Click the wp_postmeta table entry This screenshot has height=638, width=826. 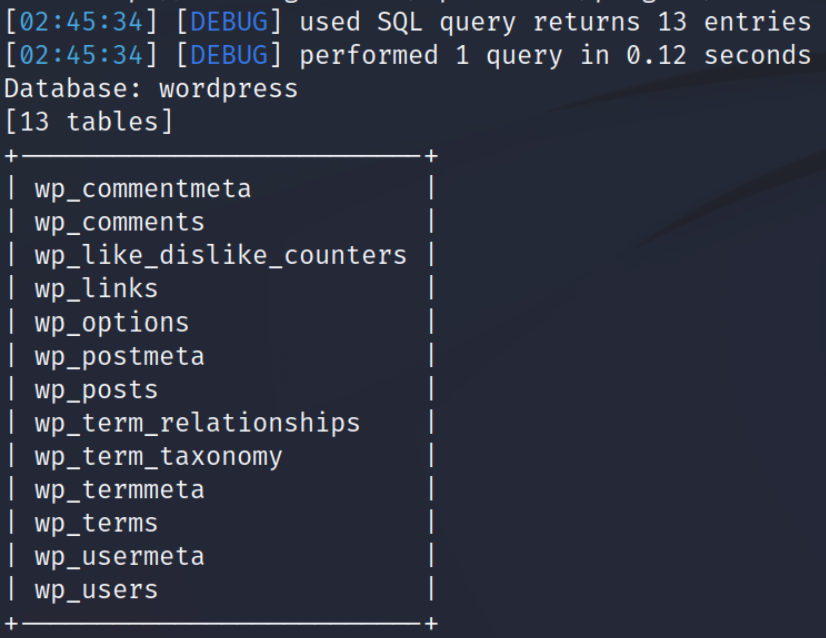120,357
